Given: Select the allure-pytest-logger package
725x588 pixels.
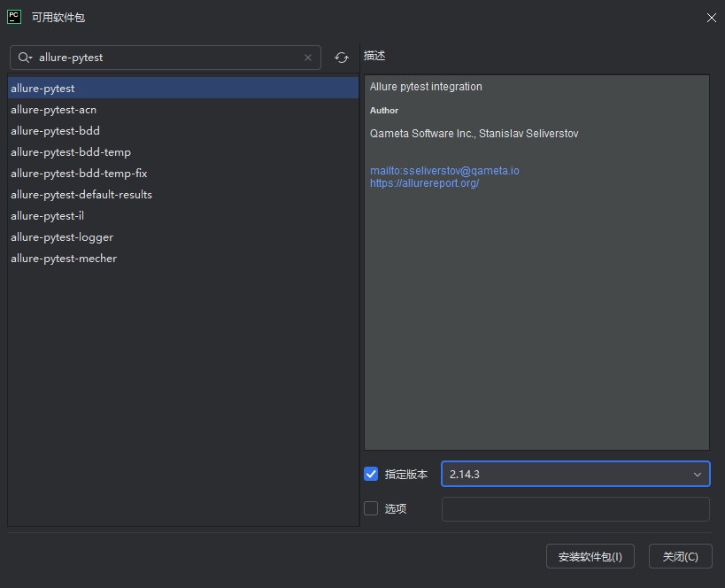Looking at the screenshot, I should [183, 237].
